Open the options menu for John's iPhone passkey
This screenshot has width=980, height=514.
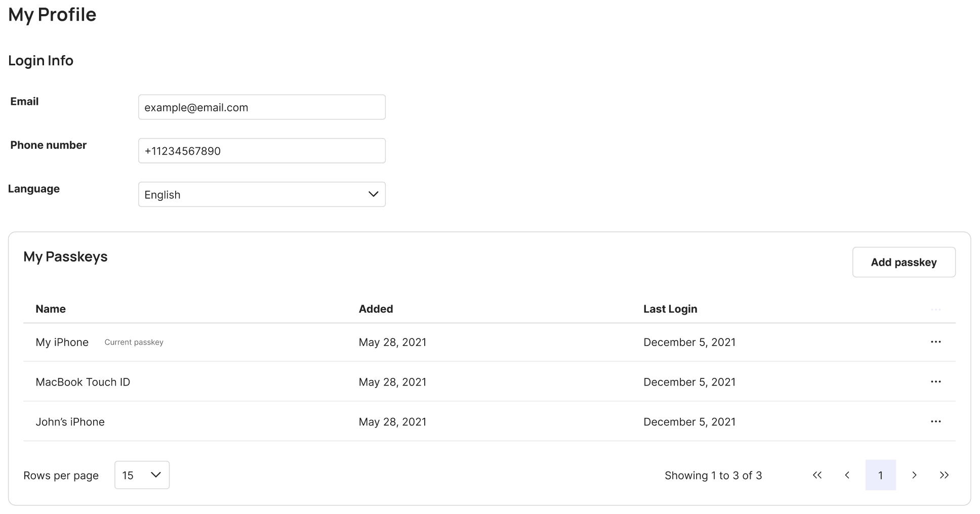pos(935,422)
